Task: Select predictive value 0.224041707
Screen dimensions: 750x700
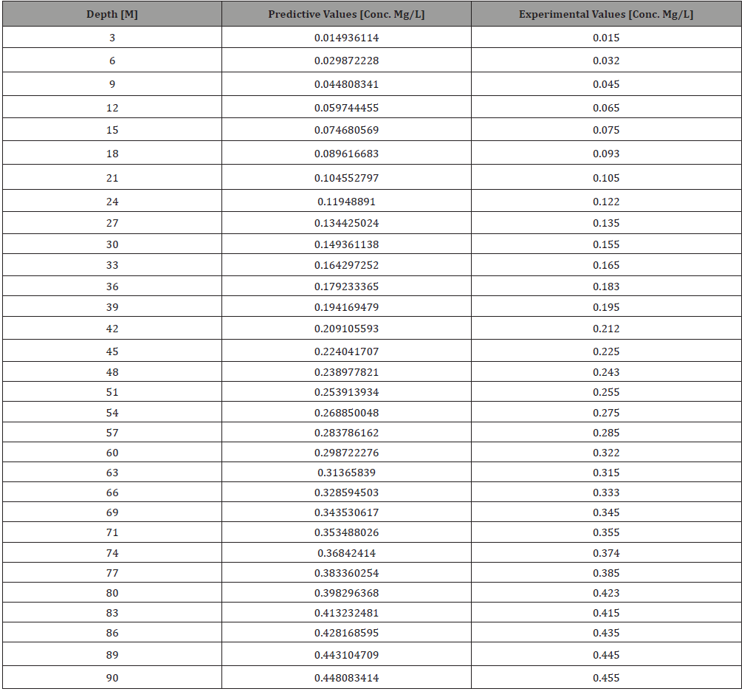Action: (x=346, y=351)
